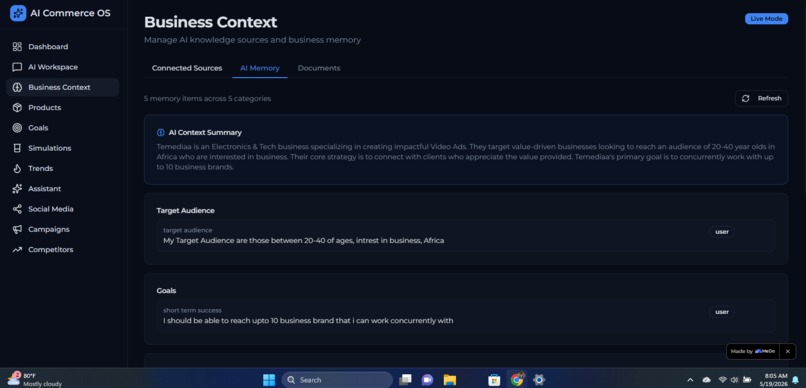Screen dimensions: 806x388
Task: Expand the hidden system tray icons
Action: tap(690, 380)
